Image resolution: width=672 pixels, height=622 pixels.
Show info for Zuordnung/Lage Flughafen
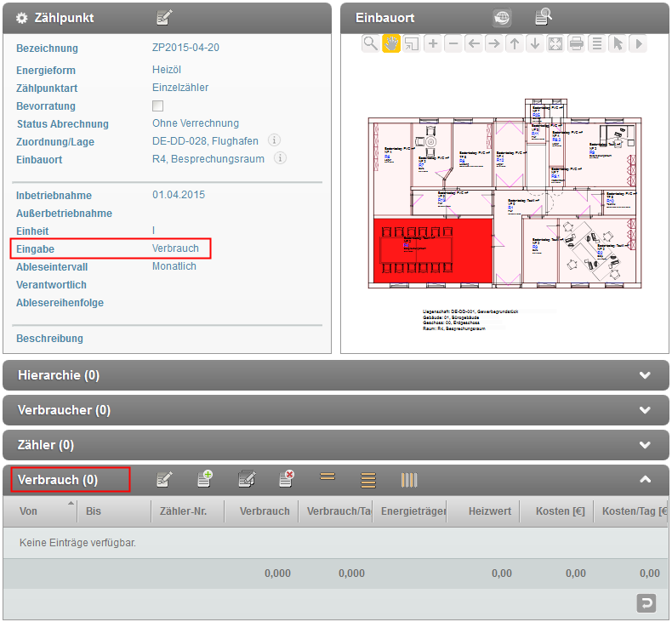tap(275, 141)
